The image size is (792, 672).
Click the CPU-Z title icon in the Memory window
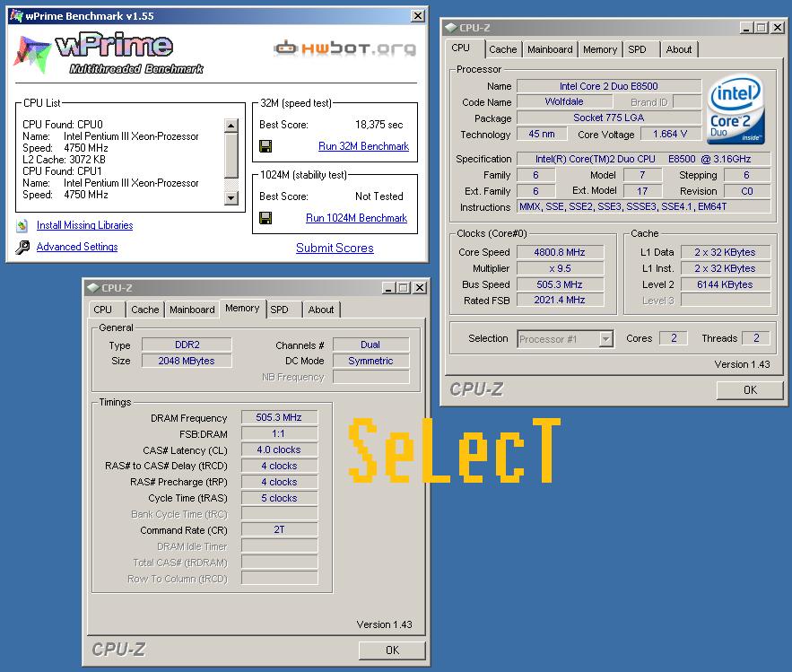(x=93, y=288)
